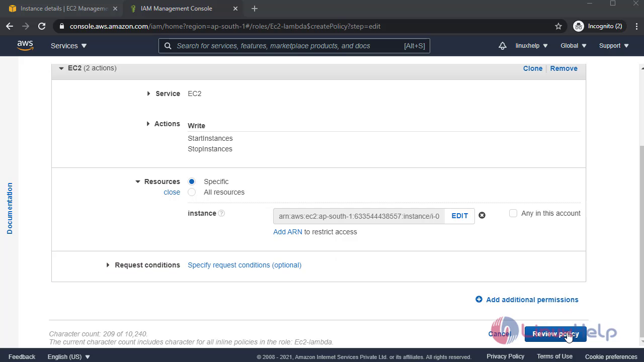Click the AWS services search box
This screenshot has width=644, height=362.
[x=294, y=46]
